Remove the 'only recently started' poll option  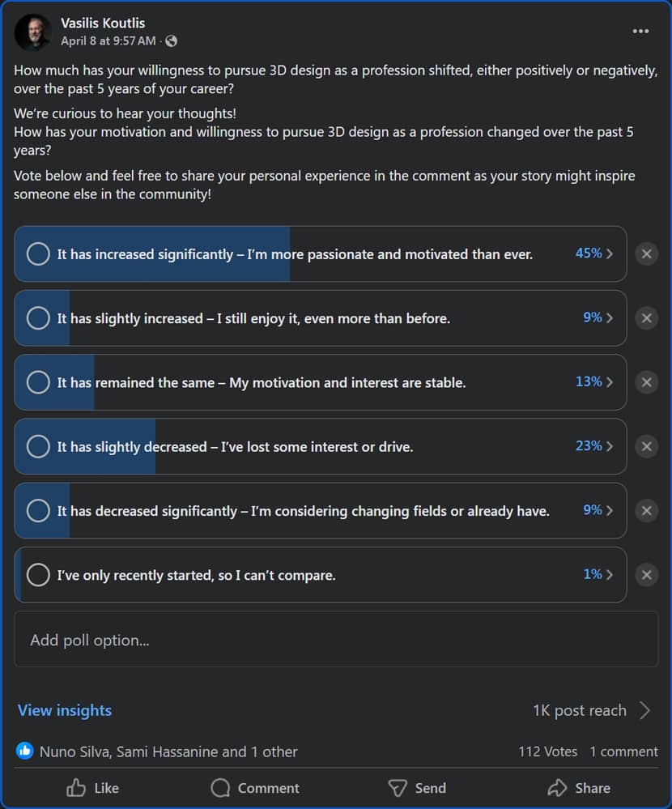(647, 575)
